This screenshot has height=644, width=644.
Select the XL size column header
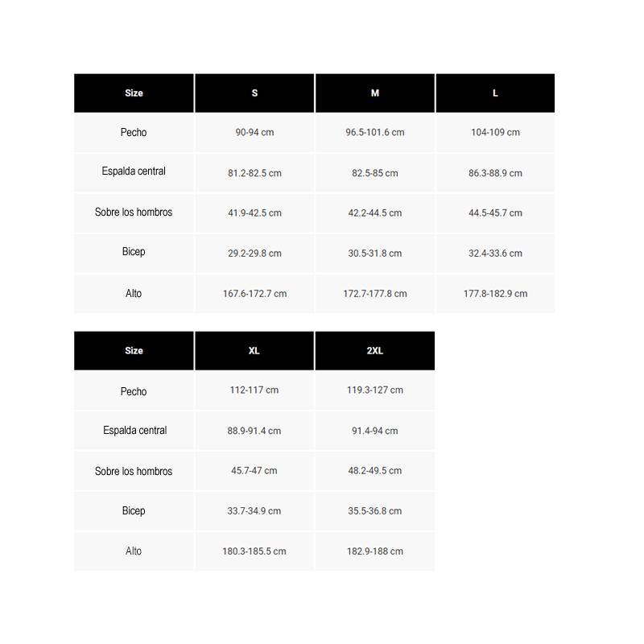coord(254,351)
